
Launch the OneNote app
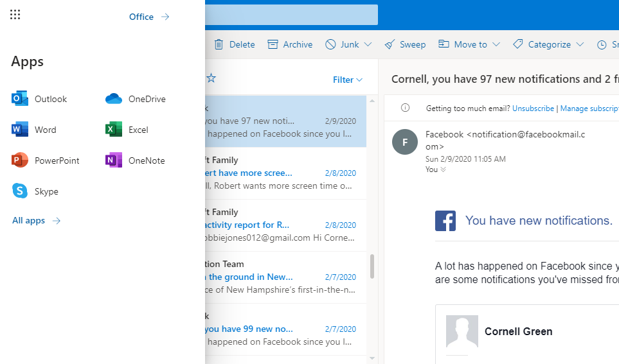click(x=136, y=160)
